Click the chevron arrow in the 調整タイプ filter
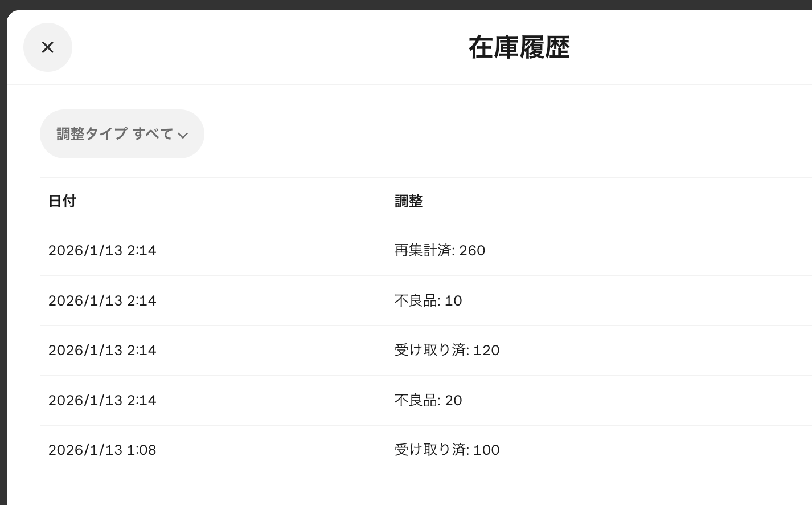Viewport: 812px width, 505px height. (183, 135)
